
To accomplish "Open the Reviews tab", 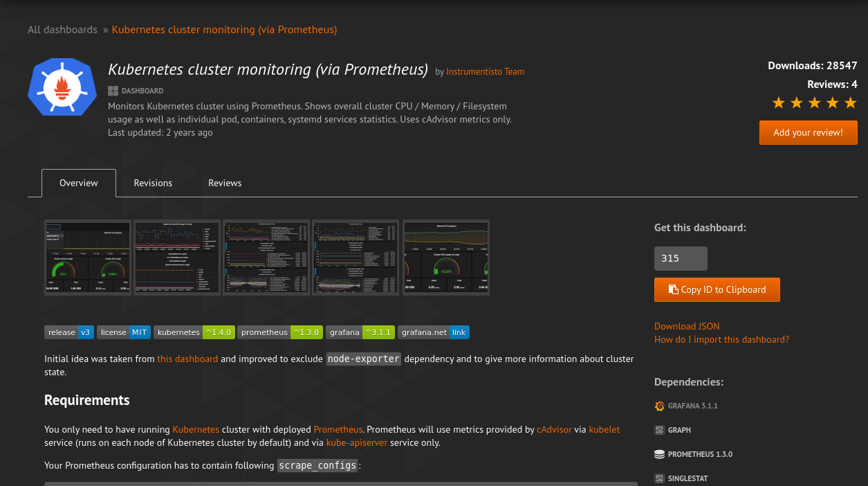I will pos(225,183).
